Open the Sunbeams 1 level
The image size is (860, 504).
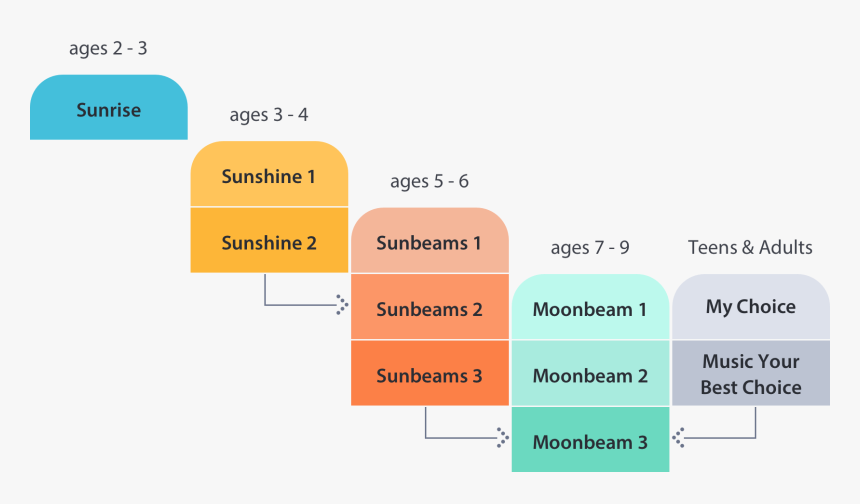429,242
